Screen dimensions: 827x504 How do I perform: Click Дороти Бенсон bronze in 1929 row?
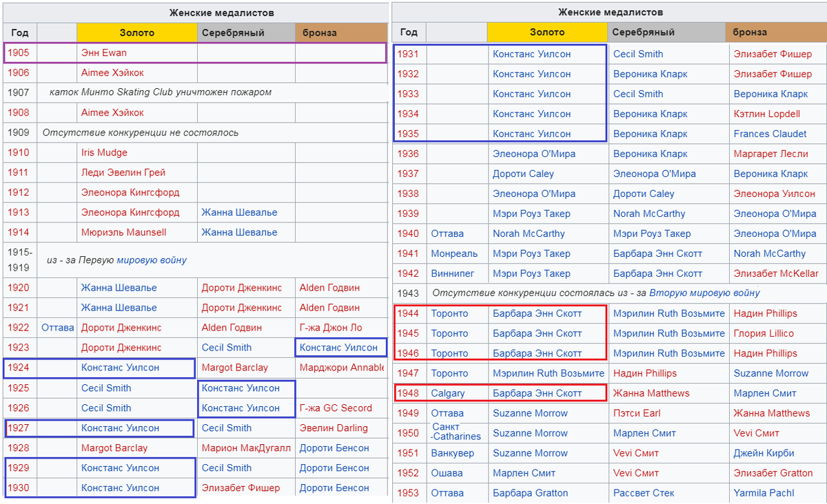pos(334,468)
